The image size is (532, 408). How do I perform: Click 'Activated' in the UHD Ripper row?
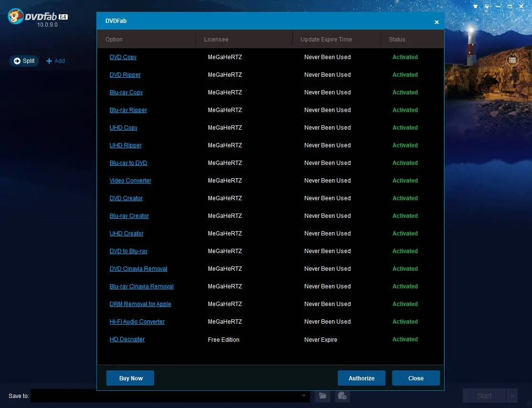click(x=405, y=145)
